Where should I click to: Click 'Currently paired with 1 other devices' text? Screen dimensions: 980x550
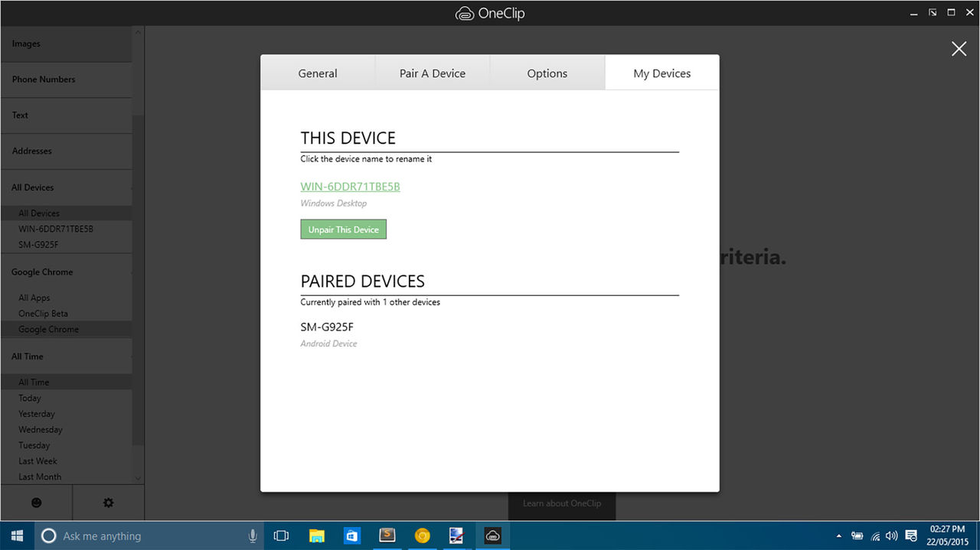tap(371, 302)
